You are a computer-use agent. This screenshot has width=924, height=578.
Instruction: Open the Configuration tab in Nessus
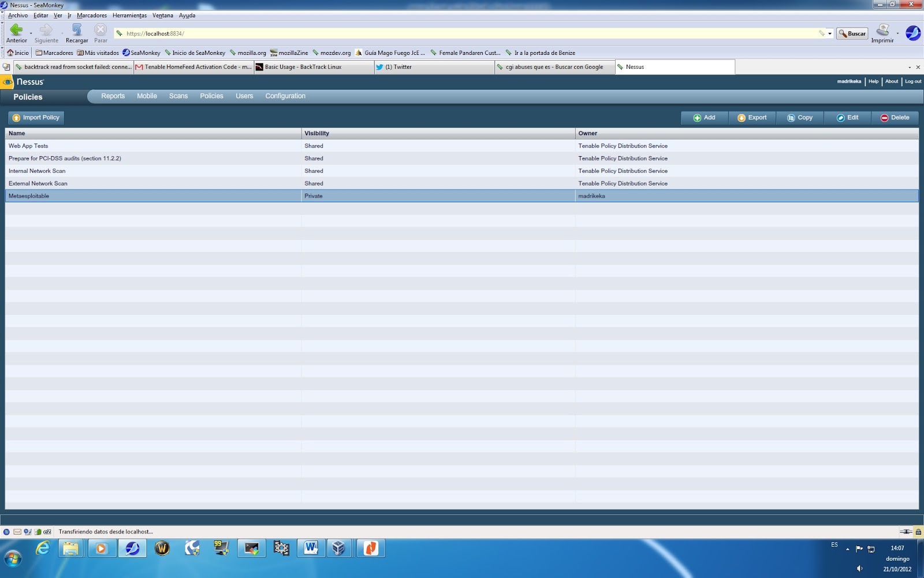click(285, 96)
